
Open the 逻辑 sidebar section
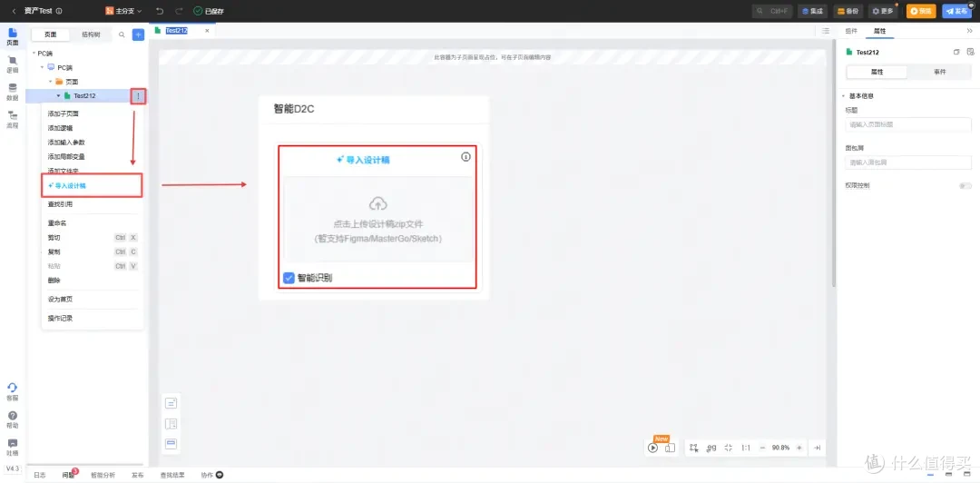(13, 64)
